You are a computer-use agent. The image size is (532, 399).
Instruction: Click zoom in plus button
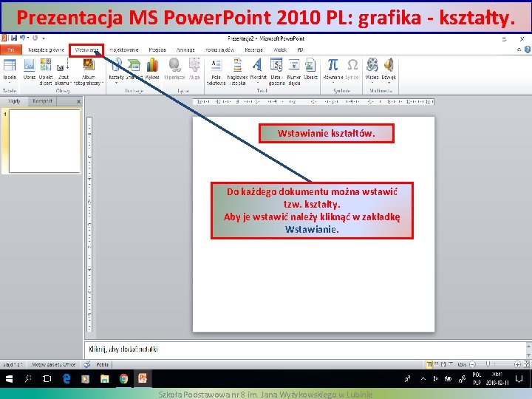tap(517, 364)
